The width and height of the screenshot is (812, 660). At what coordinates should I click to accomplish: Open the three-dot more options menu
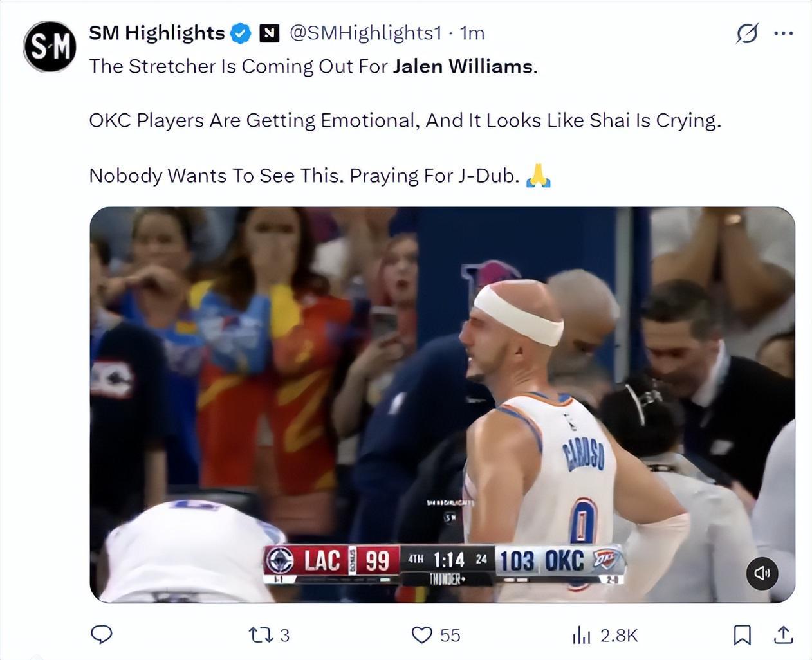click(783, 33)
